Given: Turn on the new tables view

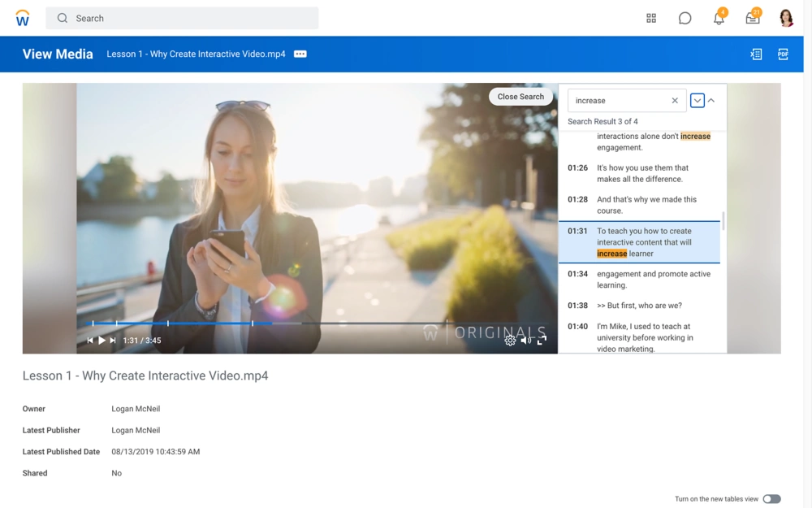Looking at the screenshot, I should click(771, 499).
